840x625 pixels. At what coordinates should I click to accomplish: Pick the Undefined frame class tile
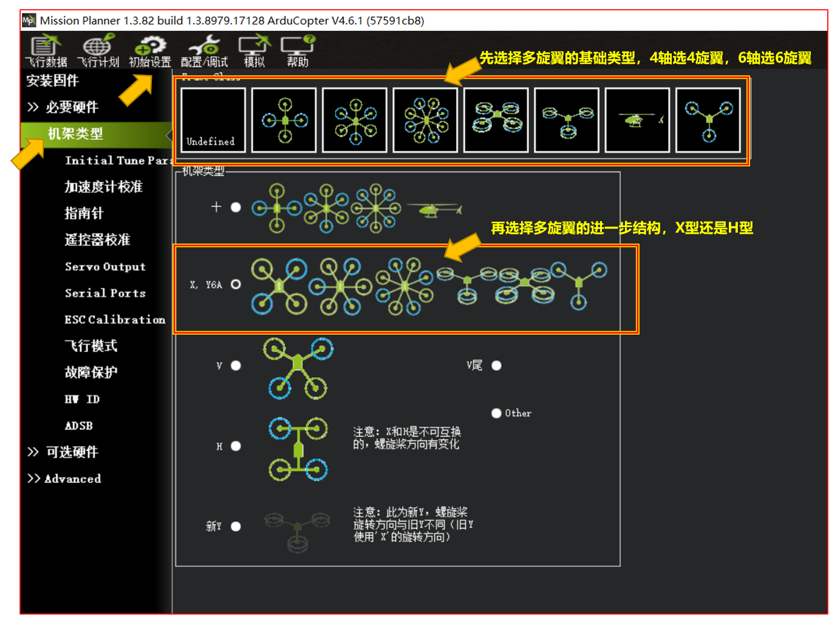pos(213,120)
